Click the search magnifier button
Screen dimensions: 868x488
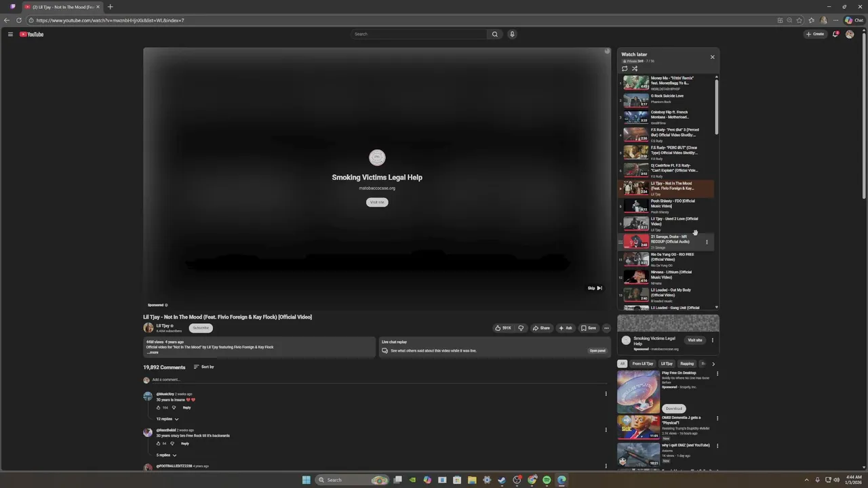tap(495, 34)
